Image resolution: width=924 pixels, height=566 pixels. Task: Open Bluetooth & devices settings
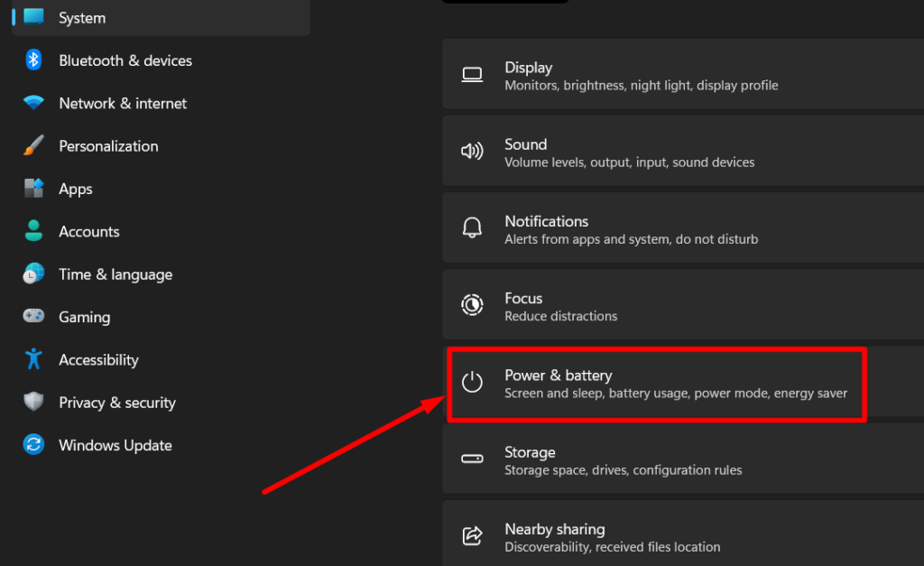(x=125, y=60)
